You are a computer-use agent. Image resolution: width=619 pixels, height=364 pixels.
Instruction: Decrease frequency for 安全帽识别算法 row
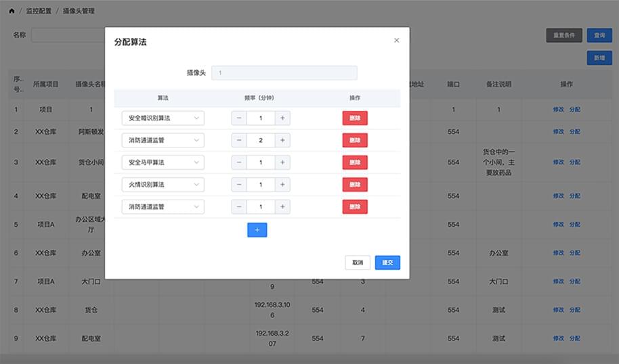[x=239, y=118]
